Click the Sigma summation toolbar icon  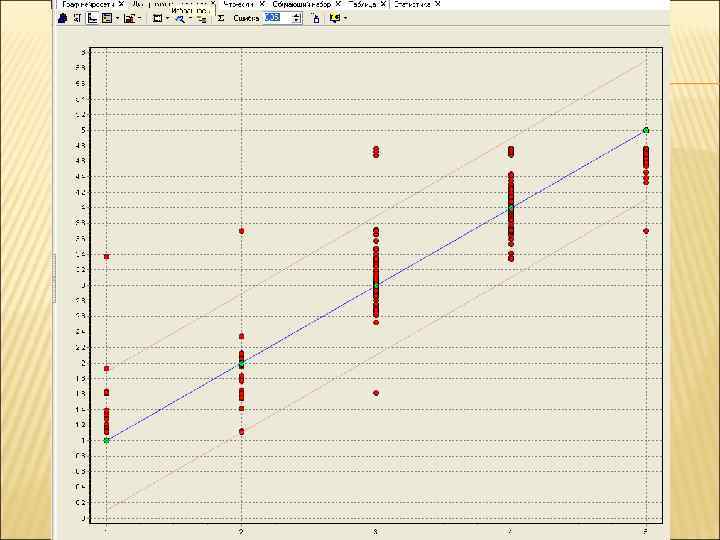click(221, 18)
